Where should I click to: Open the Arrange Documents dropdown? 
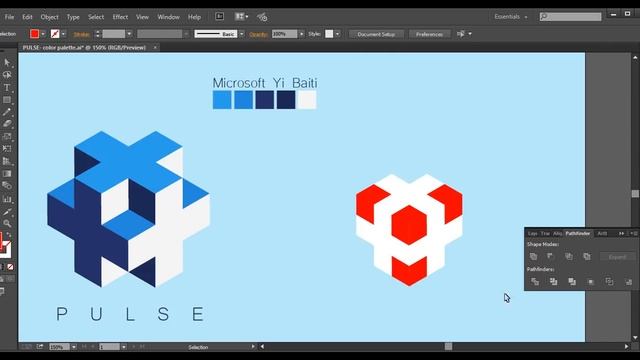(x=241, y=16)
